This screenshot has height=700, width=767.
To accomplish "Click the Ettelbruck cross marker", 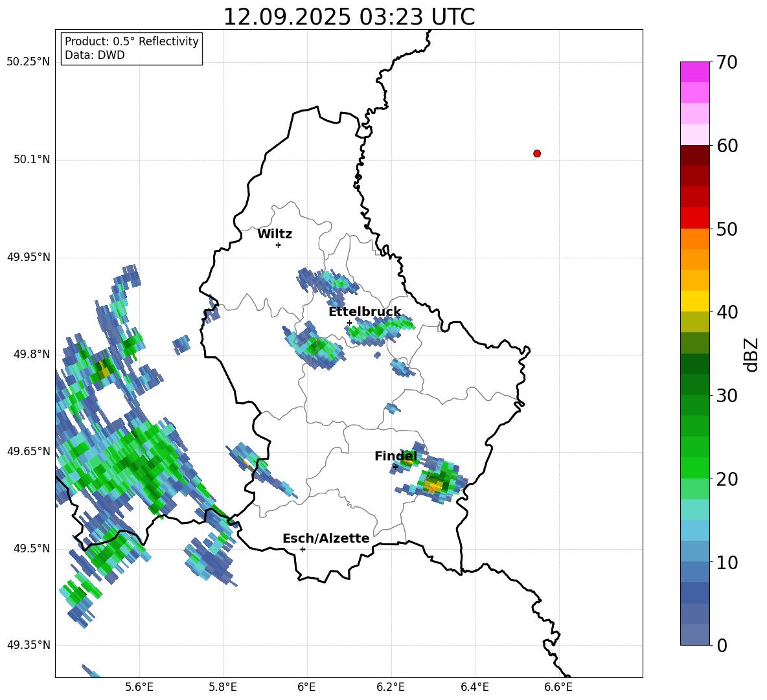I will tap(349, 322).
